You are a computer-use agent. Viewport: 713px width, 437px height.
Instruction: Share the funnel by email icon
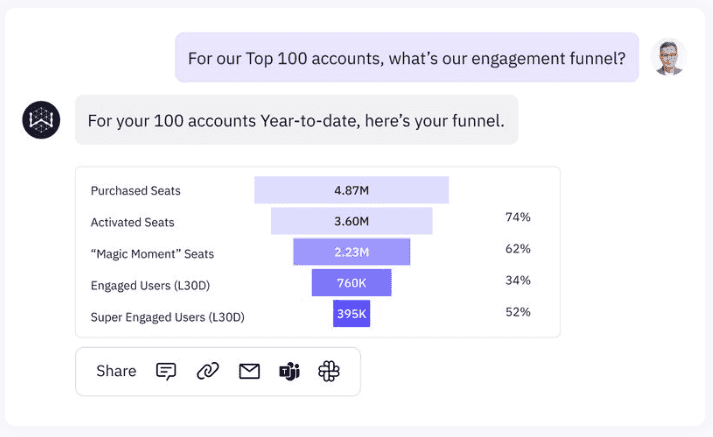click(249, 371)
